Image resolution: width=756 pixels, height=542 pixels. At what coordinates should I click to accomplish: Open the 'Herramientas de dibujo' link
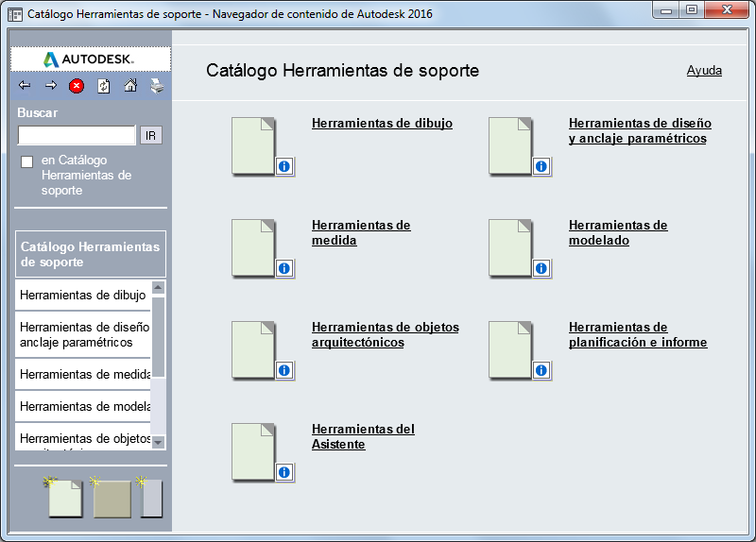tap(382, 124)
